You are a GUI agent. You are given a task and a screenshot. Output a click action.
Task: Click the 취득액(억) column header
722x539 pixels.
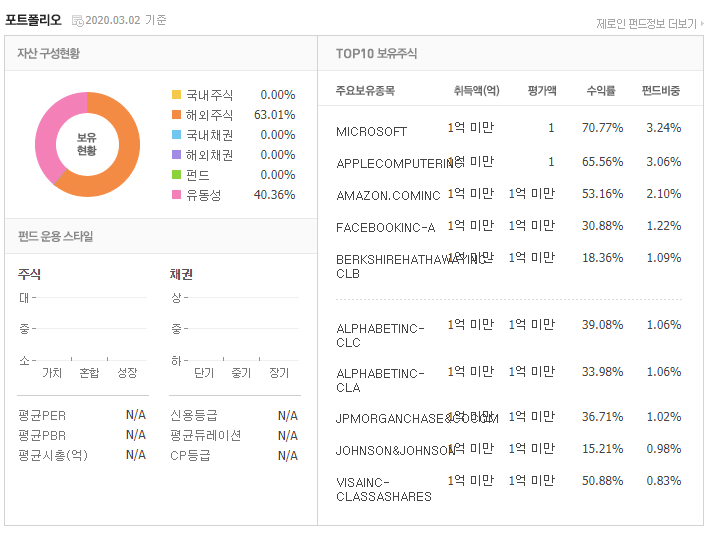click(x=477, y=91)
